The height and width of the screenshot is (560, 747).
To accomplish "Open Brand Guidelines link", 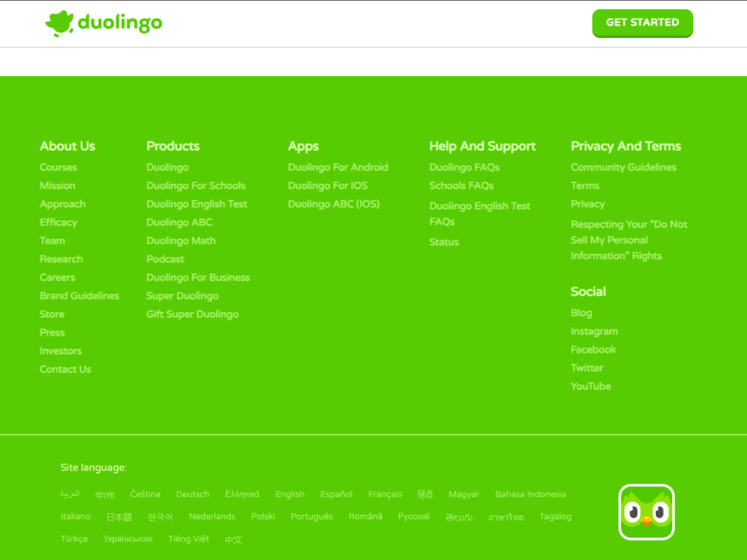I will [x=79, y=296].
